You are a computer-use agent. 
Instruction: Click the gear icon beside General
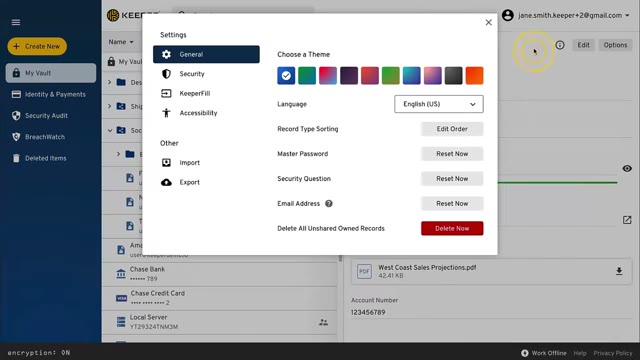tap(166, 54)
